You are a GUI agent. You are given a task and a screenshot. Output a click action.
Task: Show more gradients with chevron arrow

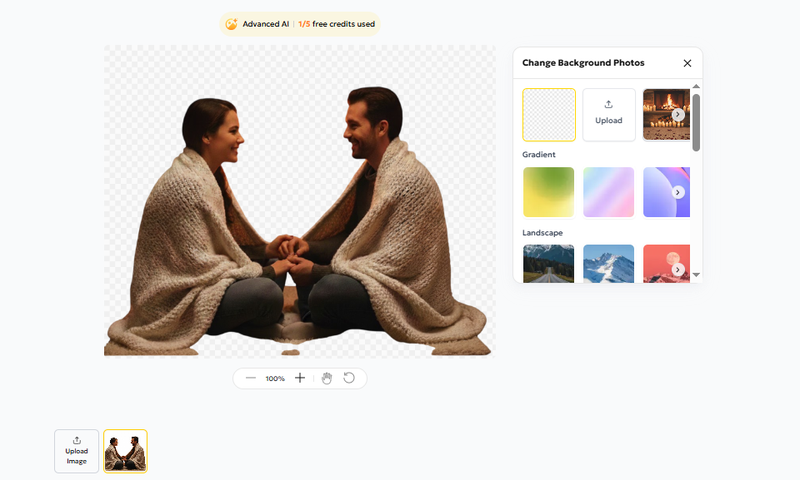678,192
